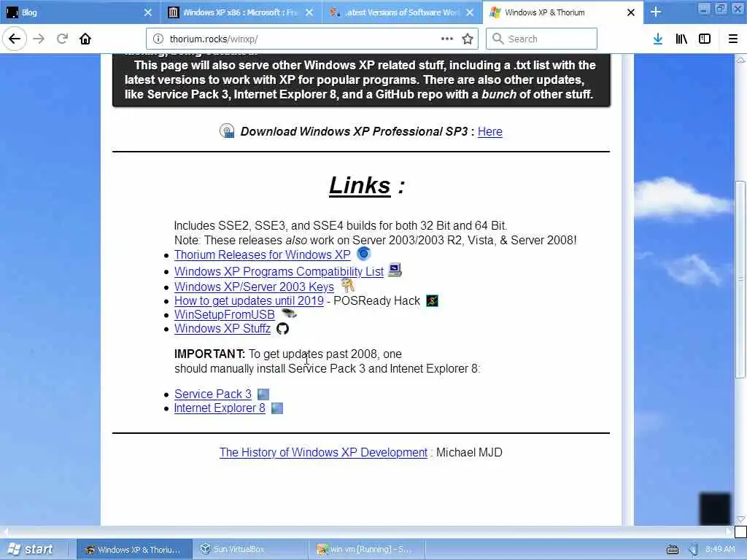Screen dimensions: 747x560
Task: Click the computer icon beside Compatibility List
Action: click(x=395, y=270)
